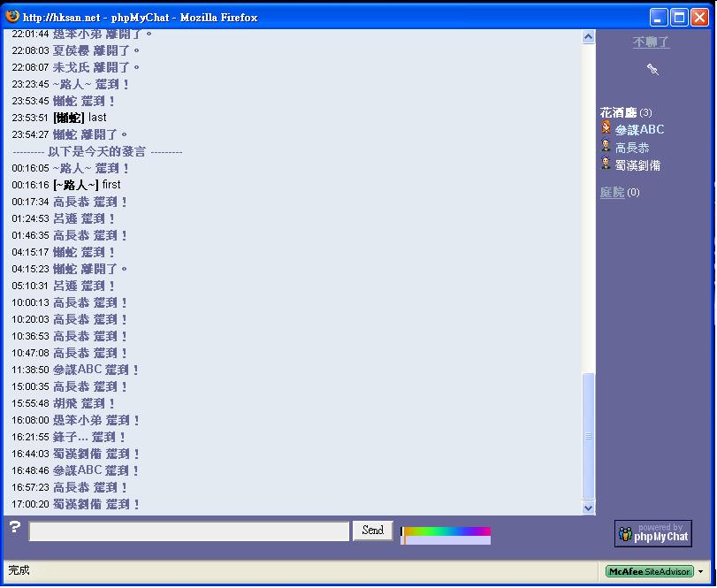717x588 pixels.
Task: Click the 11:38:50 參謀ABC joined message
Action: (75, 370)
